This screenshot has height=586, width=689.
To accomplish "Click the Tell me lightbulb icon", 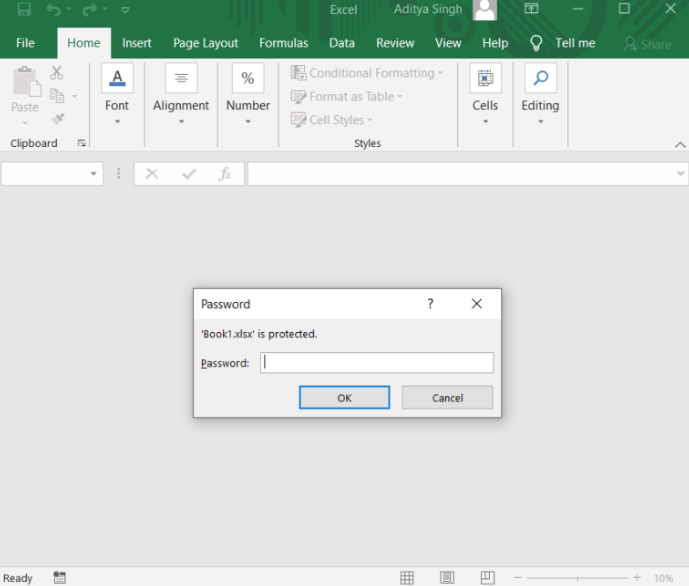I will pyautogui.click(x=536, y=43).
